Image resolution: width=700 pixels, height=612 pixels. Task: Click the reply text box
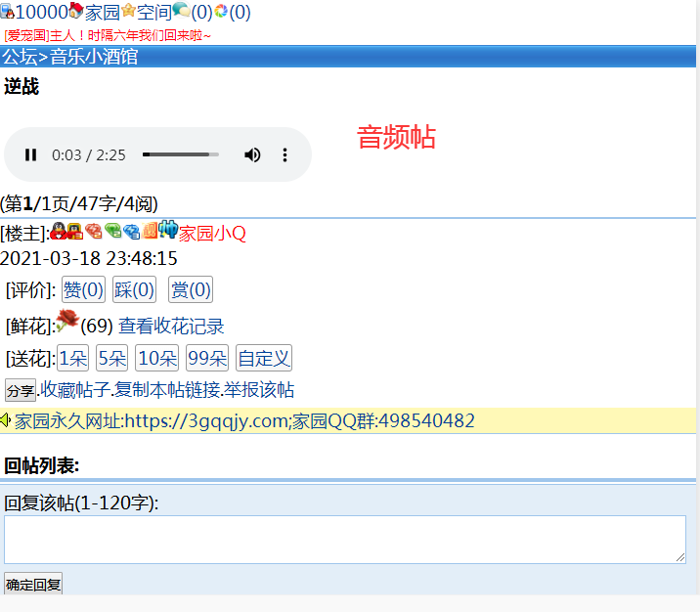(344, 539)
